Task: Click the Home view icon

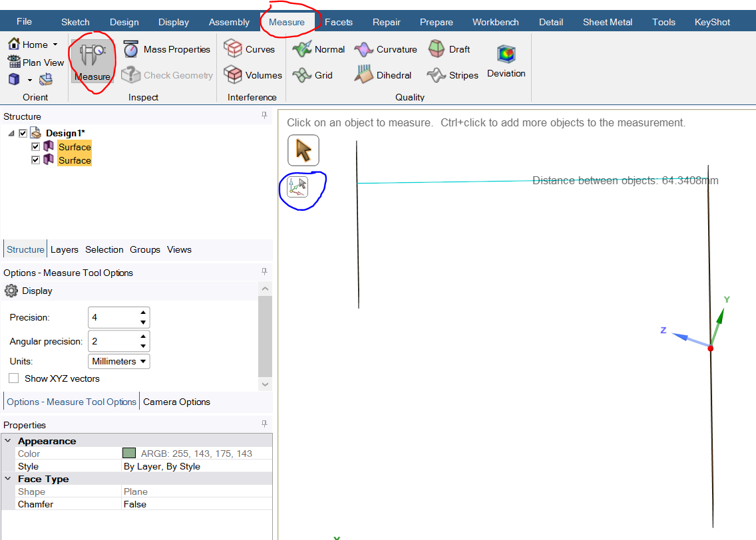Action: tap(14, 44)
